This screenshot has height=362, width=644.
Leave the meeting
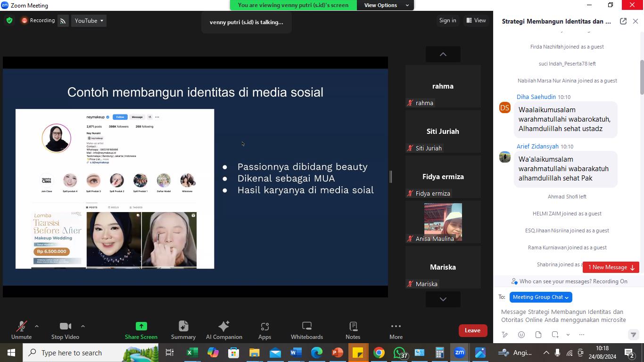(x=472, y=330)
